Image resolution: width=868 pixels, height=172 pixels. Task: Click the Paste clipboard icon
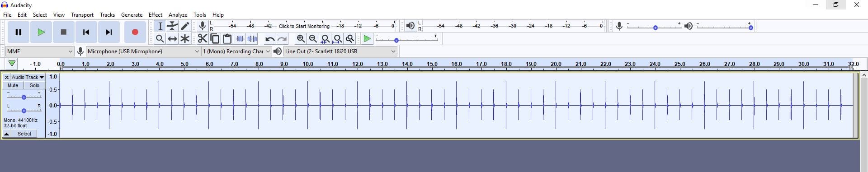[227, 39]
